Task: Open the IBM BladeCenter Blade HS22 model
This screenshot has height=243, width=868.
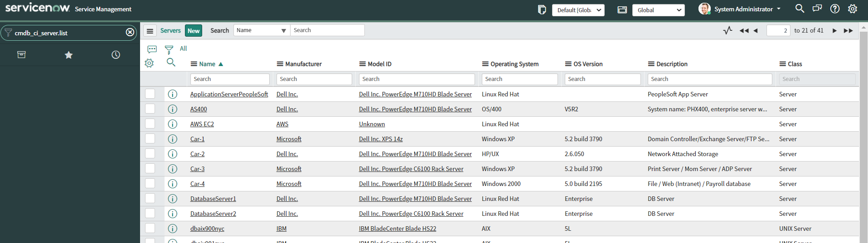Action: tap(398, 229)
